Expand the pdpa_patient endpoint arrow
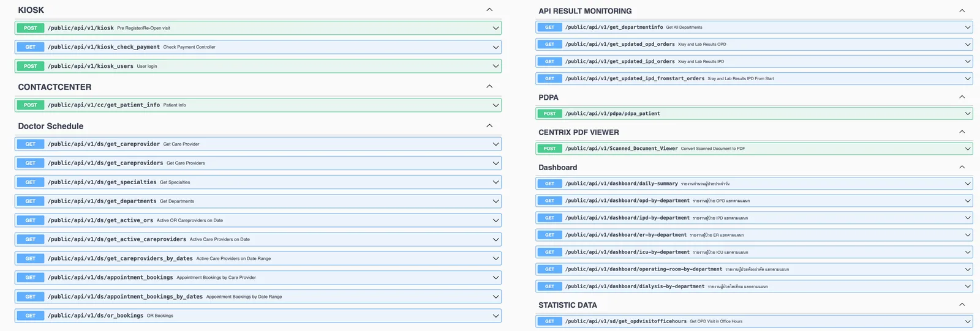The width and height of the screenshot is (980, 331). (x=968, y=114)
